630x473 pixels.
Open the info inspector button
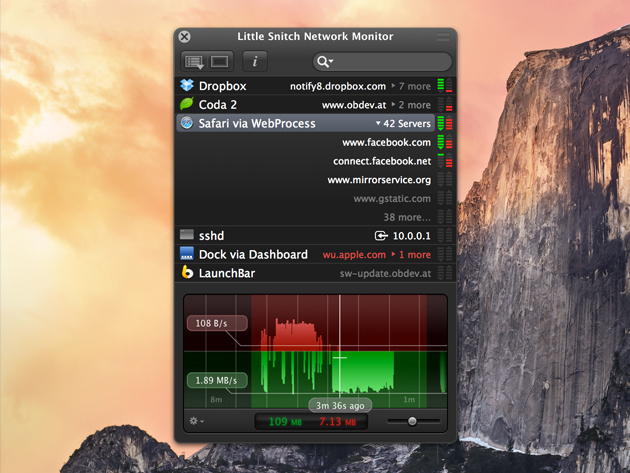255,61
